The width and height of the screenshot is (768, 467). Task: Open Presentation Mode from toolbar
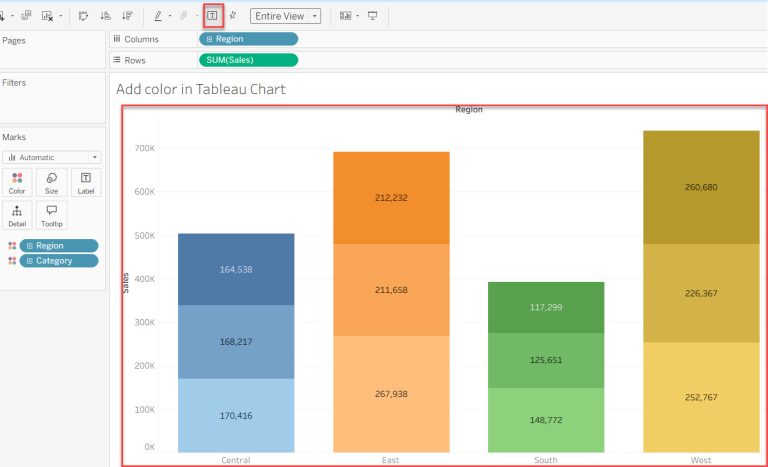[x=373, y=16]
